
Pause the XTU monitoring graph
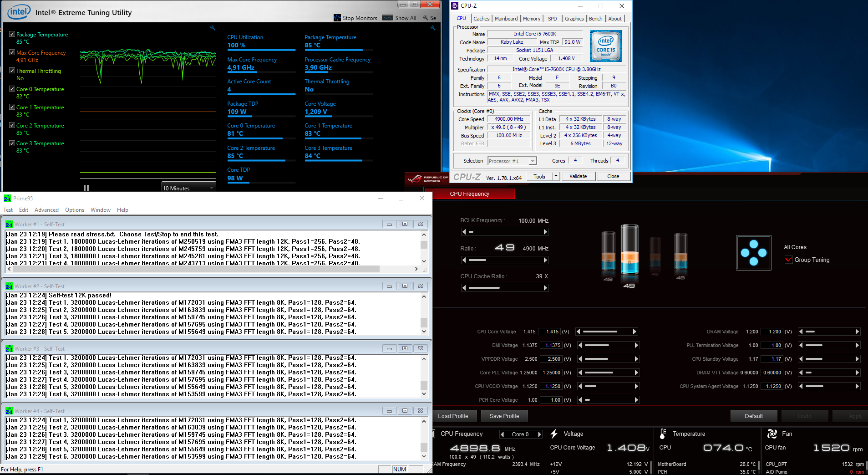(x=86, y=188)
